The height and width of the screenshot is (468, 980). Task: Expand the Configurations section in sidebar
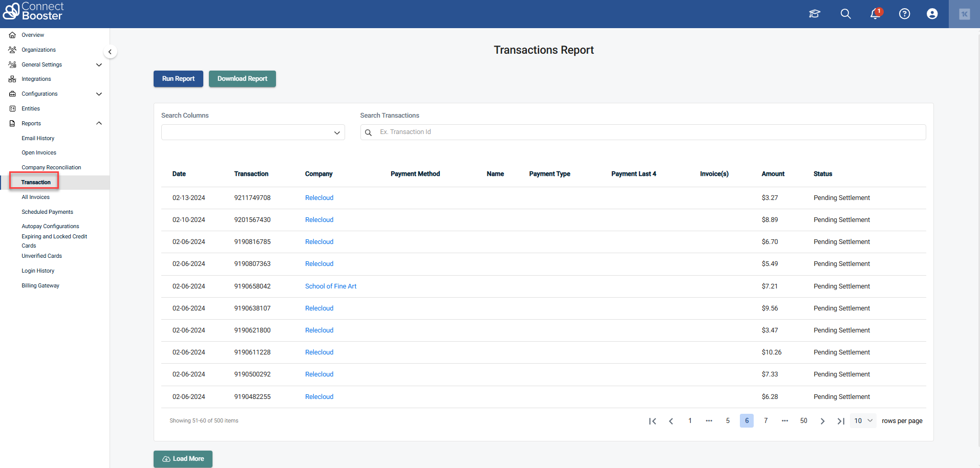[99, 94]
